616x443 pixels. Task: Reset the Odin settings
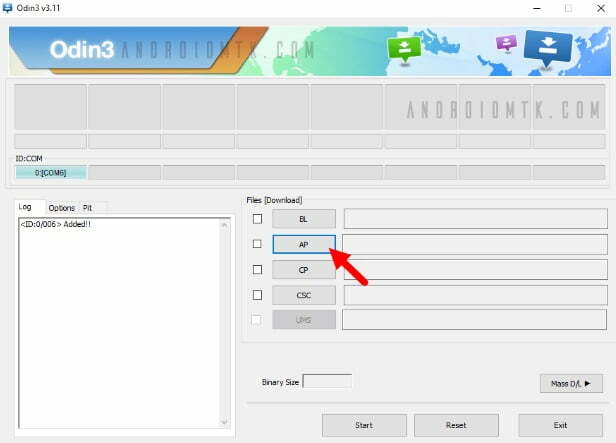tap(456, 425)
